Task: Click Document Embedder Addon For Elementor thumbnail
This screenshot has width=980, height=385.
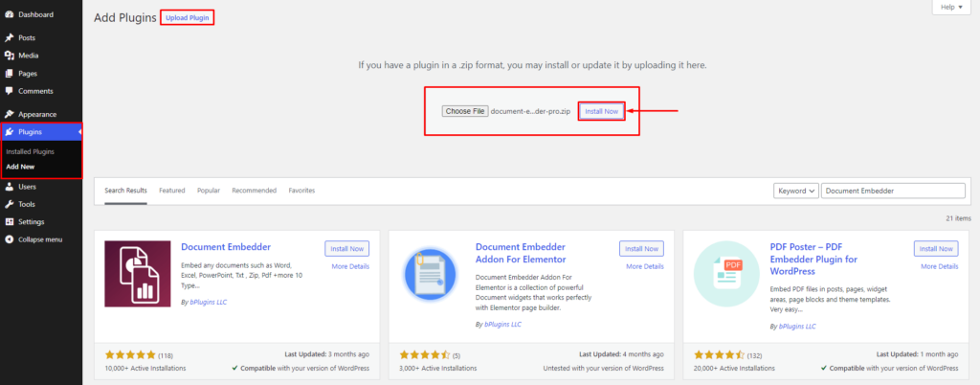Action: click(x=432, y=274)
